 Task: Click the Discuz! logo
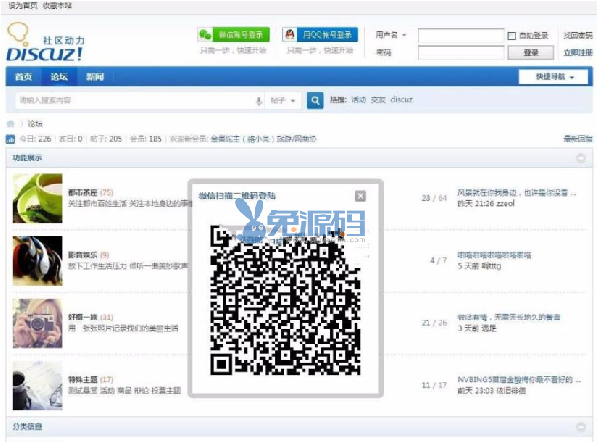tap(45, 42)
